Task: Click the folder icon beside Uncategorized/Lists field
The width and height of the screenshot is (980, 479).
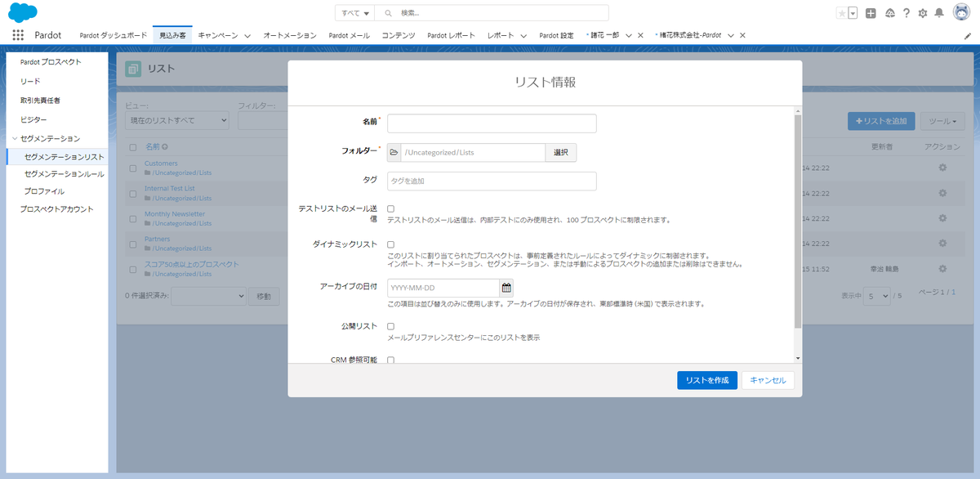Action: [x=394, y=153]
